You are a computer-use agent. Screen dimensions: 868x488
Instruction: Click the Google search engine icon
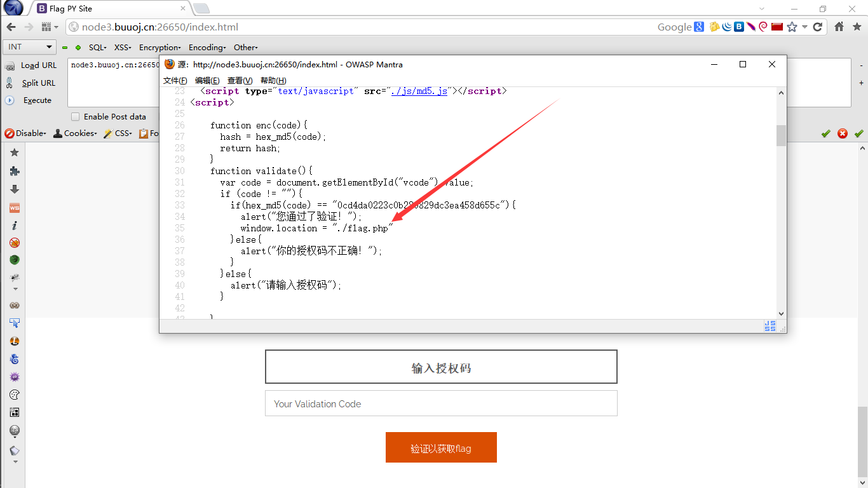(699, 27)
